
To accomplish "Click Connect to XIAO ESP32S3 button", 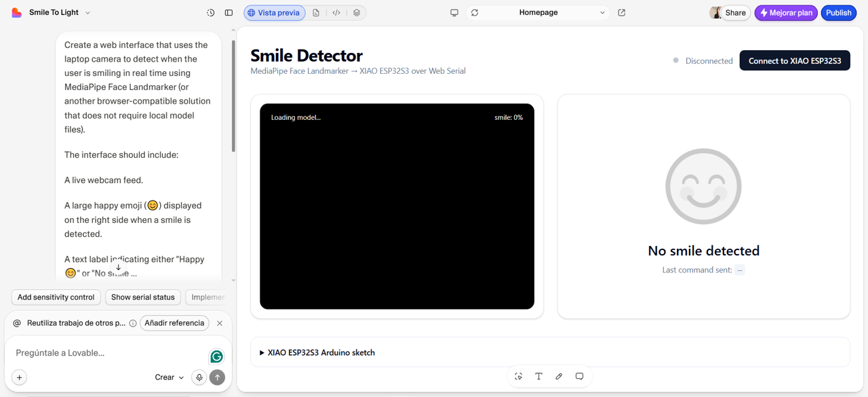I will [x=795, y=60].
